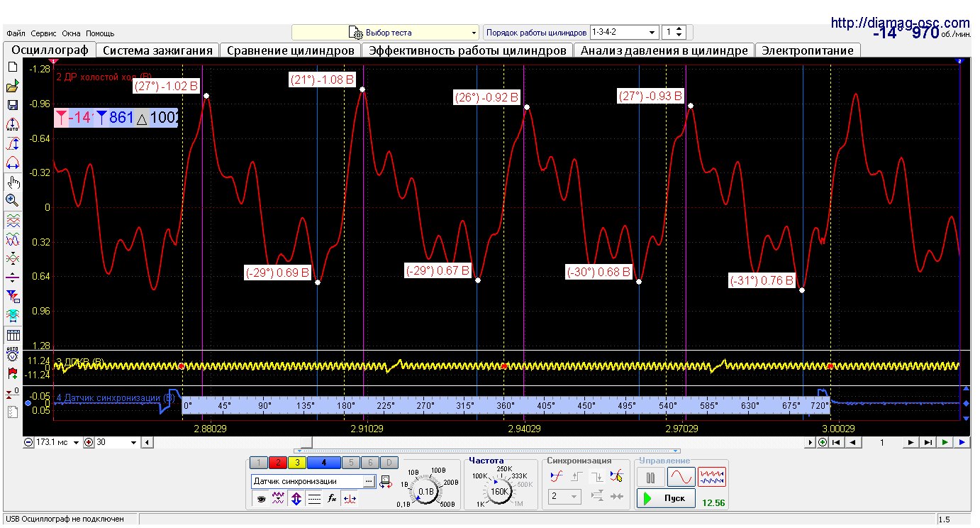The image size is (980, 528).
Task: Click the Пуск start button
Action: coord(665,498)
